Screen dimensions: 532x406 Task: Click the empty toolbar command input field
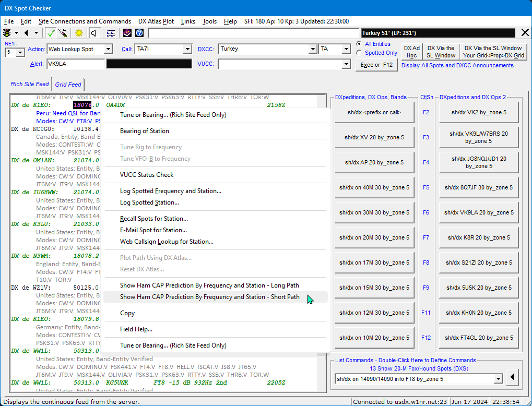click(254, 33)
